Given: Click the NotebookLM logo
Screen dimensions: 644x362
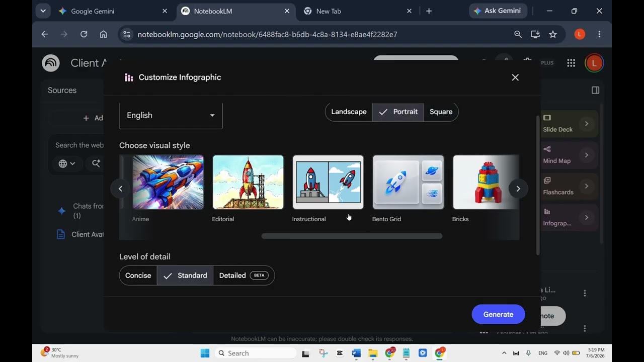Looking at the screenshot, I should point(51,63).
